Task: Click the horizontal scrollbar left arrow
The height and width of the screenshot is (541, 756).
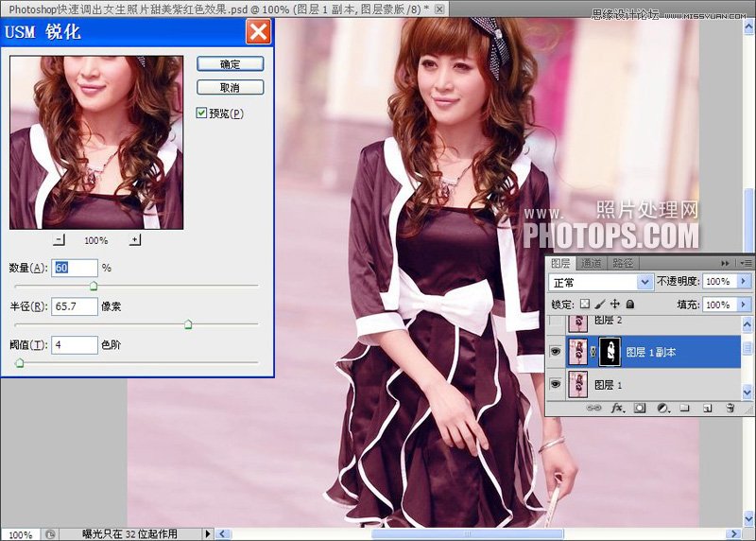Action: click(x=222, y=533)
